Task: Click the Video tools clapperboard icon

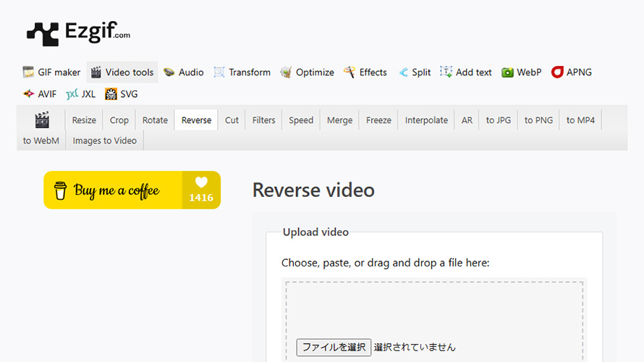Action: coord(96,72)
